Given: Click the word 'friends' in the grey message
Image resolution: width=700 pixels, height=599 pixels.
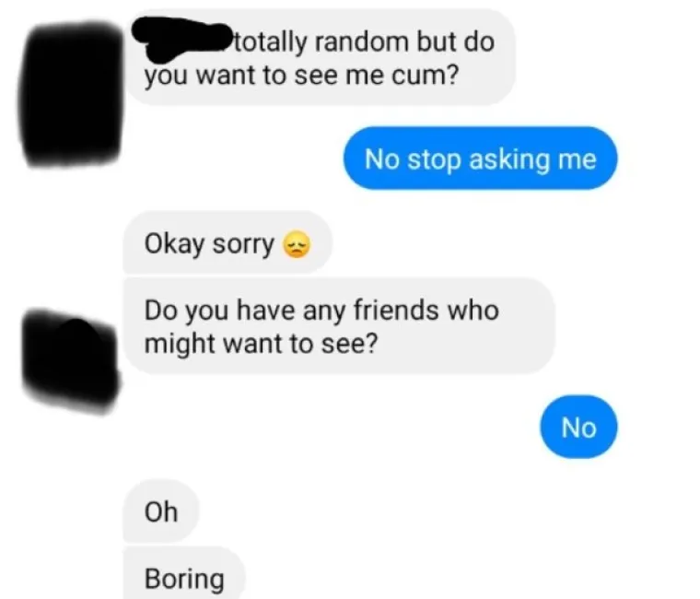Looking at the screenshot, I should click(395, 310).
